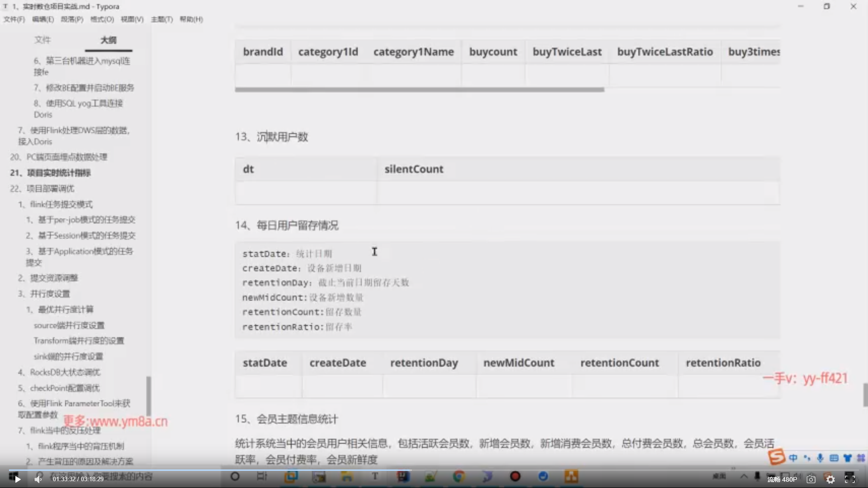This screenshot has height=488, width=868.
Task: Click video progress bar
Action: 434,469
